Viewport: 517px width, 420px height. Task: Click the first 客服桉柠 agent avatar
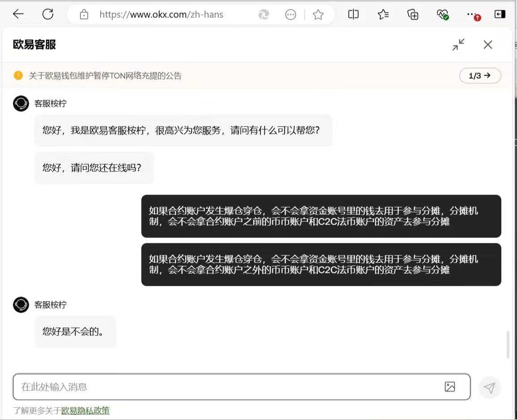[x=21, y=103]
